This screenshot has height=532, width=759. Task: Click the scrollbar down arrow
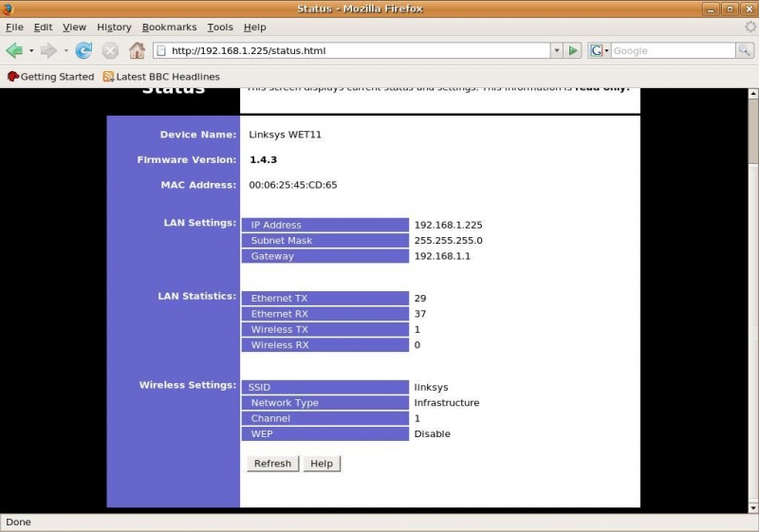pyautogui.click(x=753, y=508)
